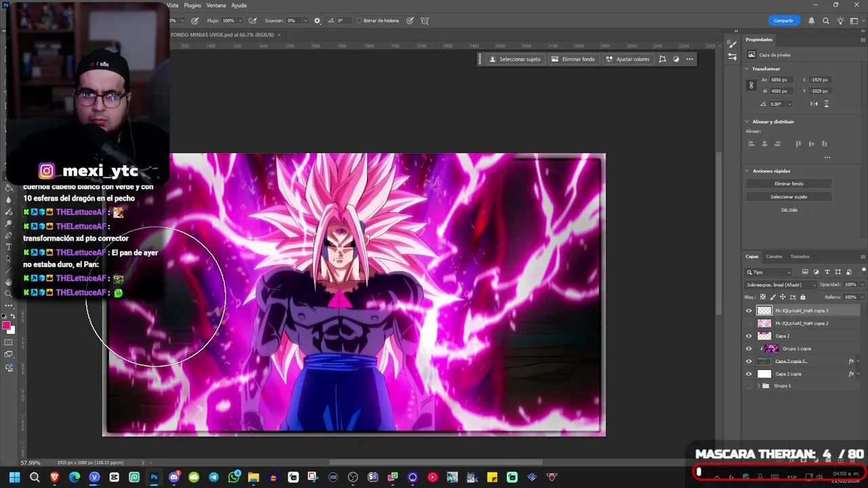Click the lock image pixels brush icon
The width and height of the screenshot is (868, 488).
(772, 297)
